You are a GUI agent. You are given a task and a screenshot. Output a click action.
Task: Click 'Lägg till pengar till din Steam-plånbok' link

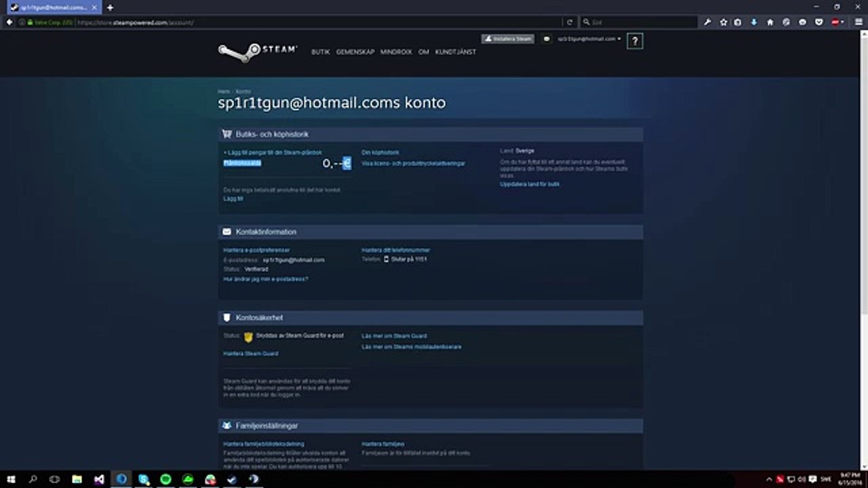(273, 153)
